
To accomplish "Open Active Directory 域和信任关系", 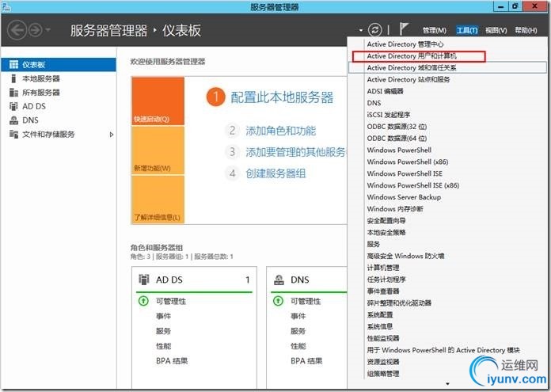I will pos(447,67).
